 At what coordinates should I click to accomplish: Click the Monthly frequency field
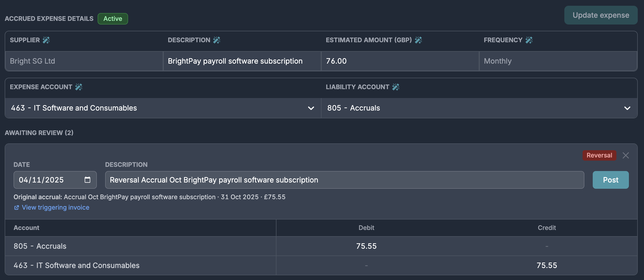point(558,61)
